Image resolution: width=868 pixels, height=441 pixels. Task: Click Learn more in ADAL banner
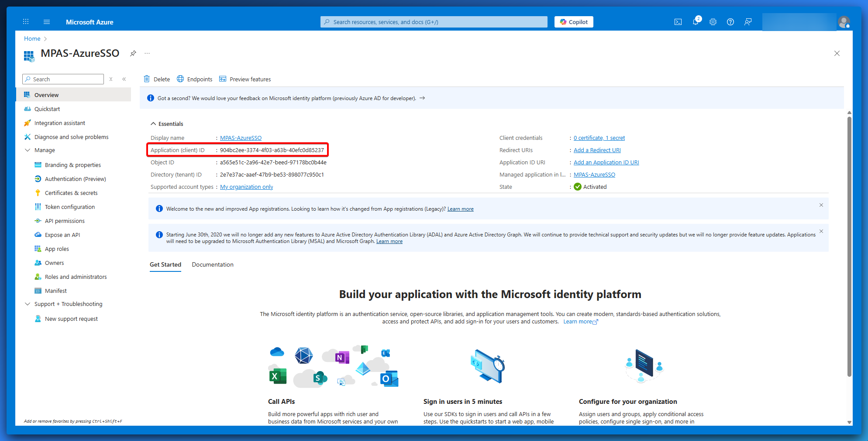pos(389,241)
